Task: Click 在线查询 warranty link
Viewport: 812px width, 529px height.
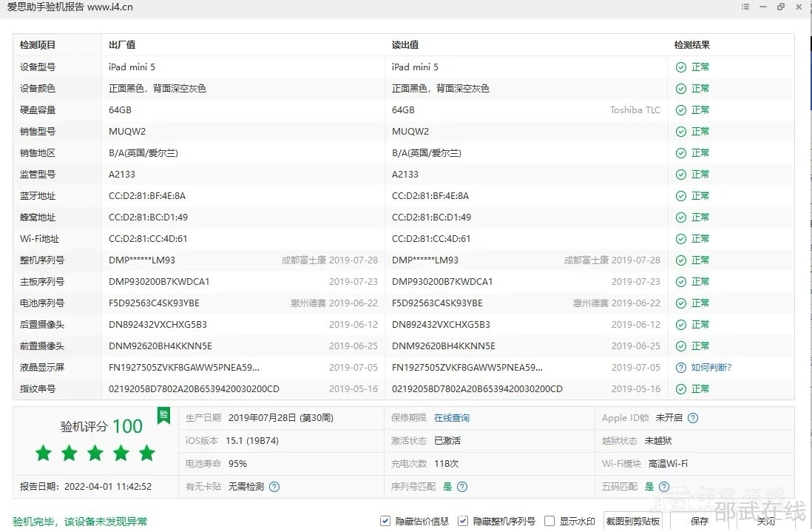Action: point(451,418)
